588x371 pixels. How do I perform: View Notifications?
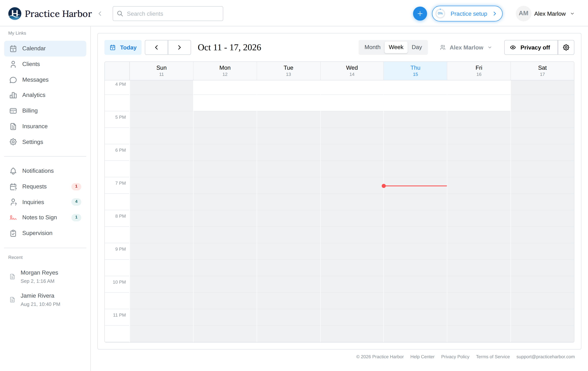45,171
